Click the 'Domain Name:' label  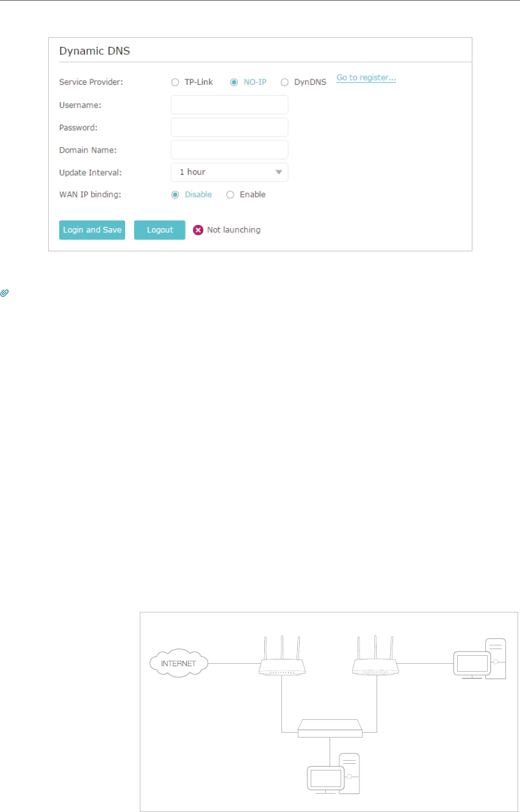pos(88,150)
